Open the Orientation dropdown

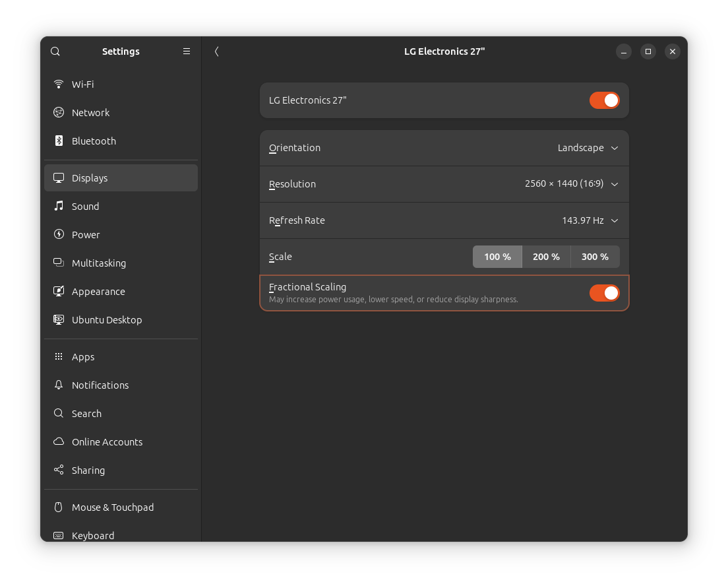tap(588, 148)
